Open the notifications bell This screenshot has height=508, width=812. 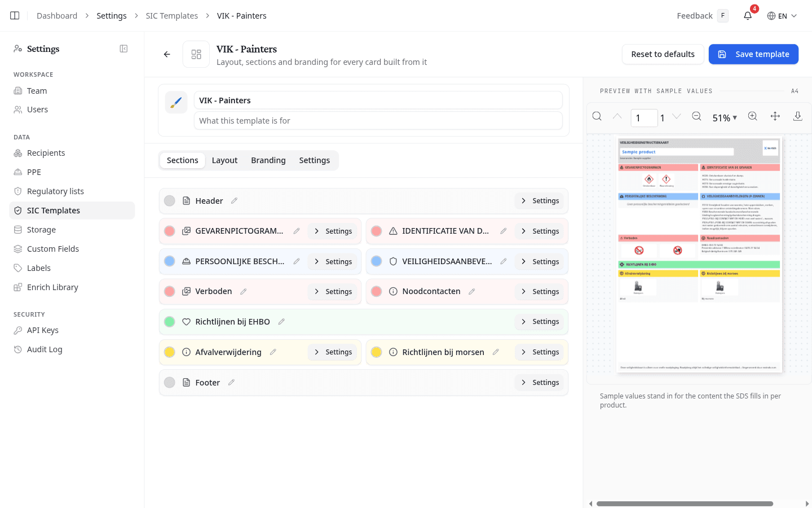pyautogui.click(x=748, y=16)
